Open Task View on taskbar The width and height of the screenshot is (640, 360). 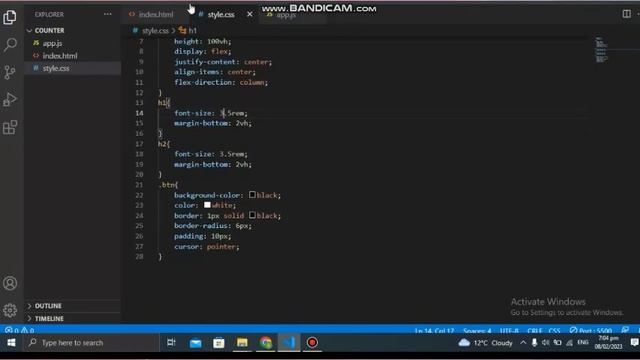click(171, 342)
